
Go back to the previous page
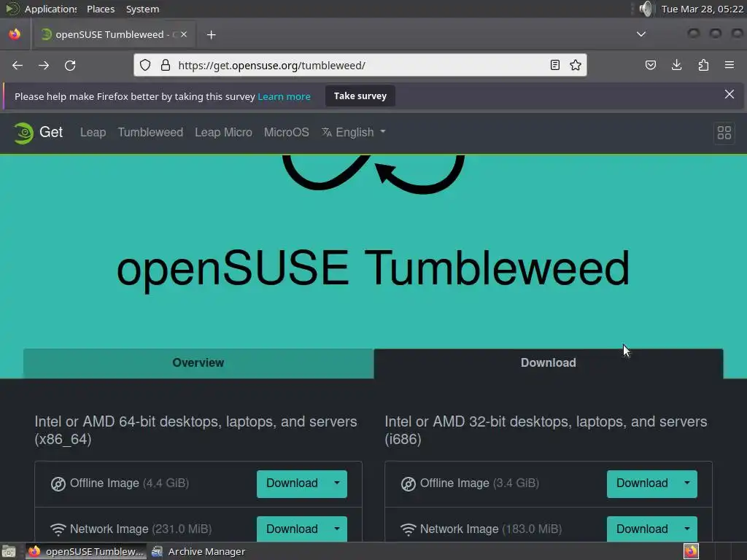18,65
